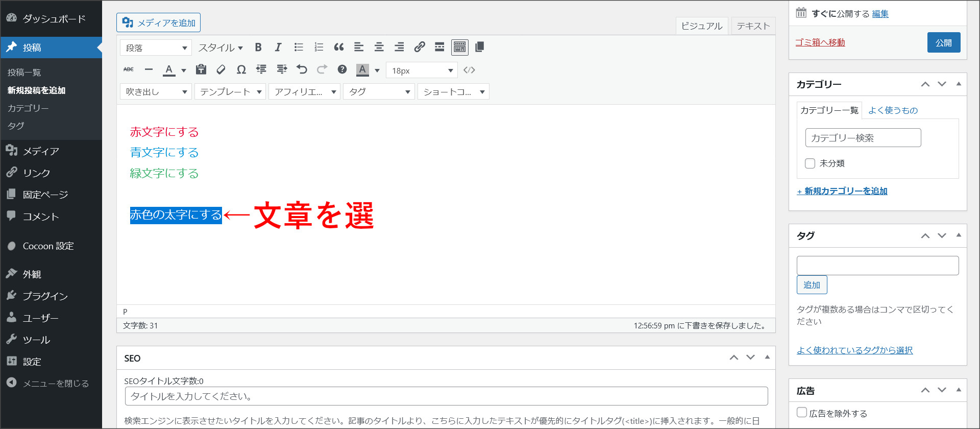The height and width of the screenshot is (429, 980).
Task: Move the SEO panel up
Action: (x=734, y=357)
